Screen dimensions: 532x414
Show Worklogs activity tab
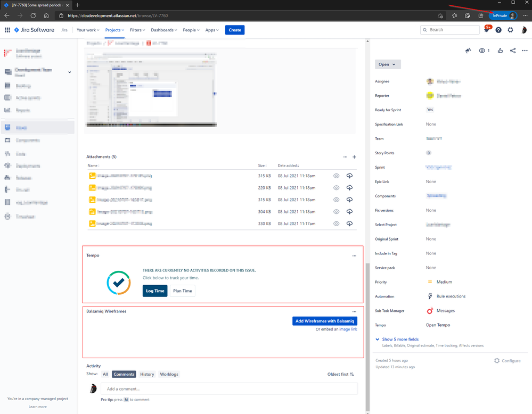tap(169, 374)
